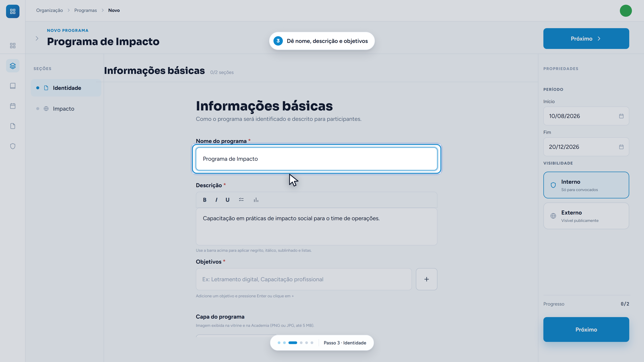The height and width of the screenshot is (362, 644).
Task: Apply italic formatting in Descrição toolbar
Action: click(x=216, y=200)
